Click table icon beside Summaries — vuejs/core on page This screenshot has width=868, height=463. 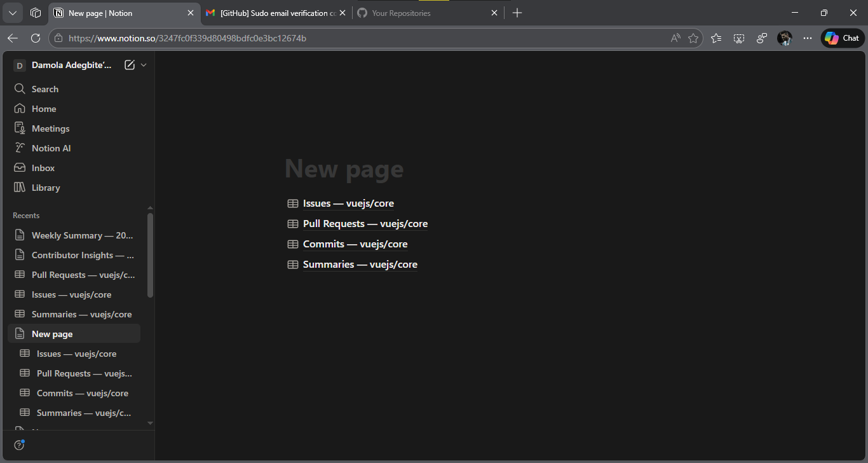tap(293, 265)
